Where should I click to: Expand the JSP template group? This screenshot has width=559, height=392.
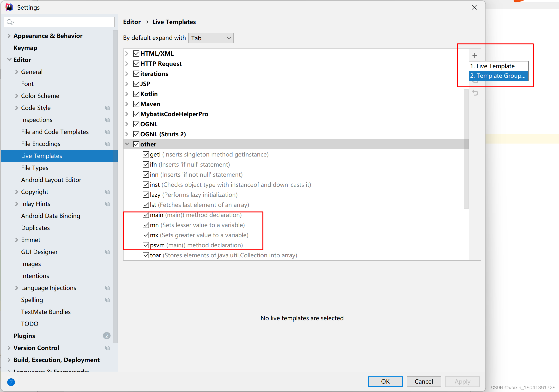pyautogui.click(x=127, y=84)
